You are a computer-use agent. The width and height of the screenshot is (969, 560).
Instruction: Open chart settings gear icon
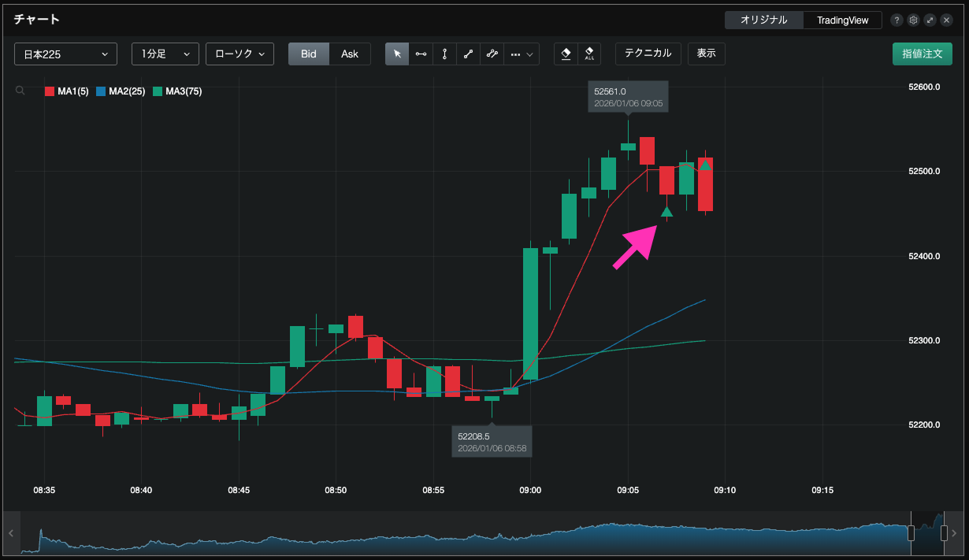point(914,20)
